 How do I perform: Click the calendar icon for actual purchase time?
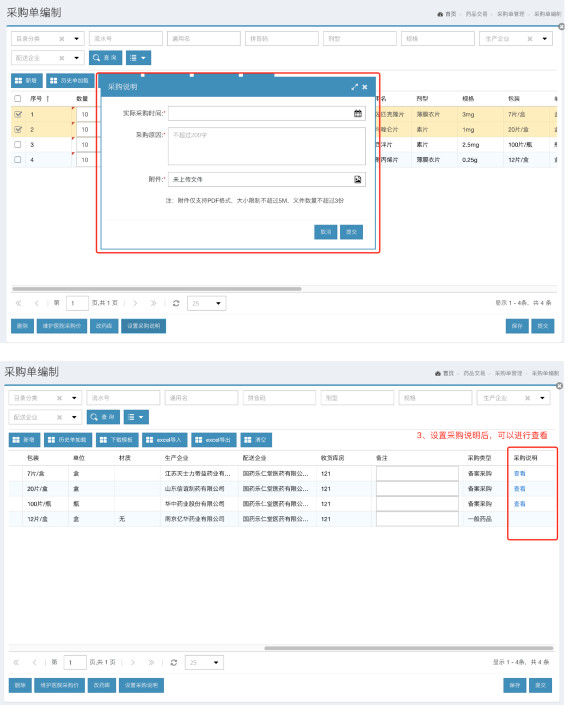point(358,113)
